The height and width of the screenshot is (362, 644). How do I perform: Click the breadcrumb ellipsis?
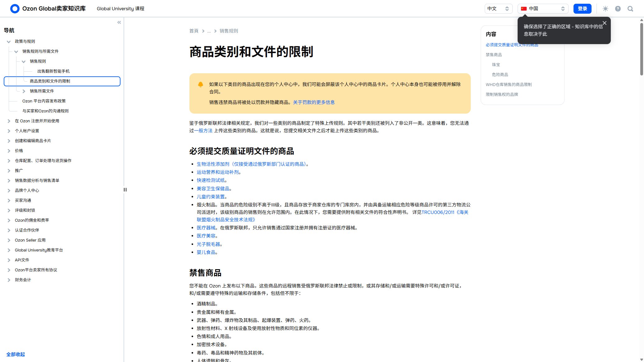pos(209,31)
